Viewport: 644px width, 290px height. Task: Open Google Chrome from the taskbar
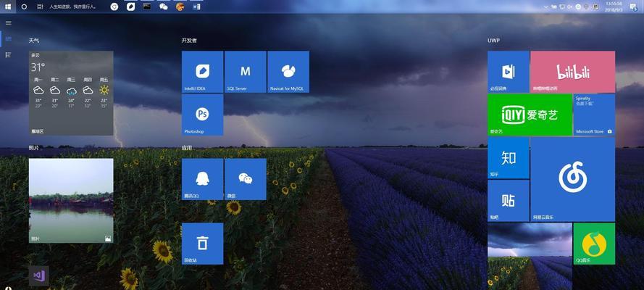pyautogui.click(x=114, y=7)
